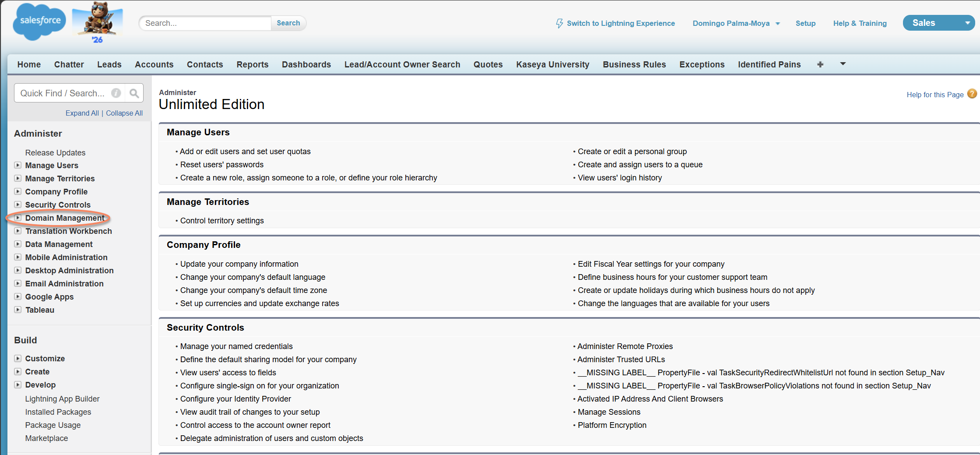The image size is (980, 455).
Task: Open the Setup link in header
Action: point(805,23)
